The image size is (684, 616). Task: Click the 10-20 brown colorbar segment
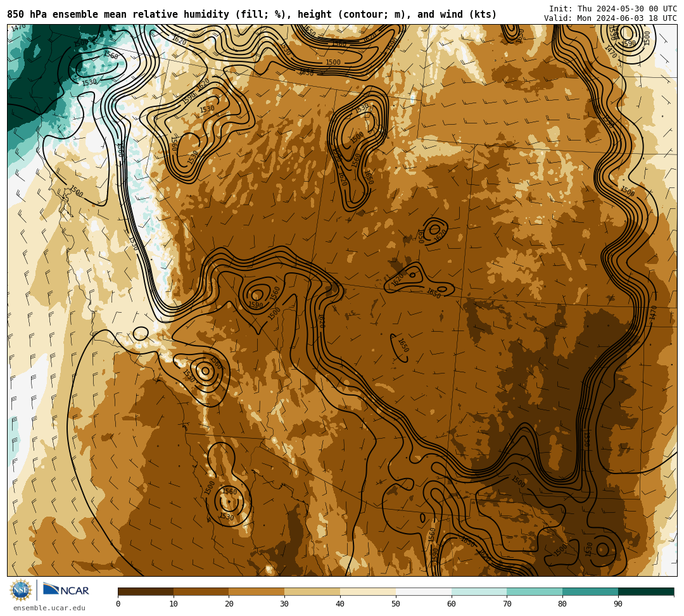pos(201,591)
